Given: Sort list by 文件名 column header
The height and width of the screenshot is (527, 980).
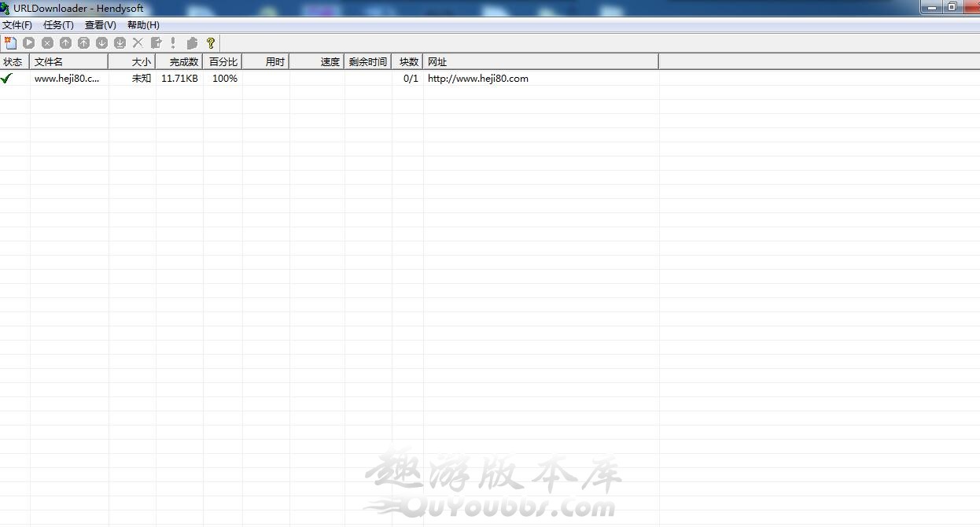Looking at the screenshot, I should (69, 61).
